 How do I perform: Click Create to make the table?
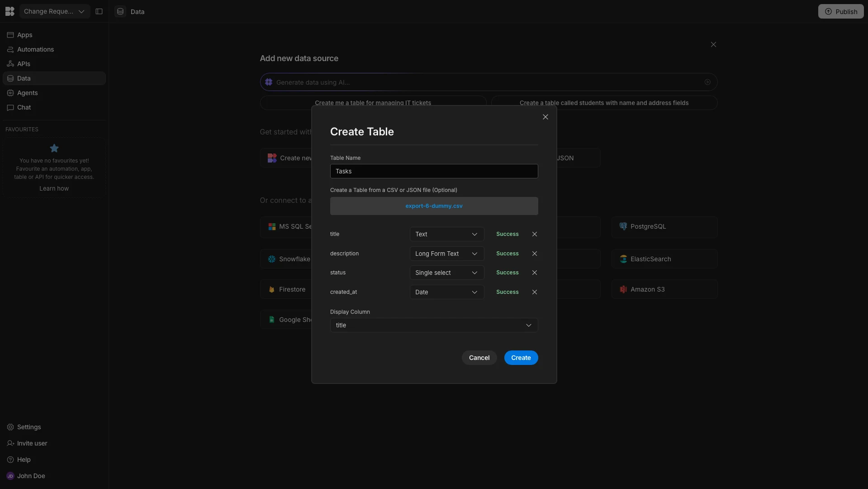pyautogui.click(x=521, y=358)
